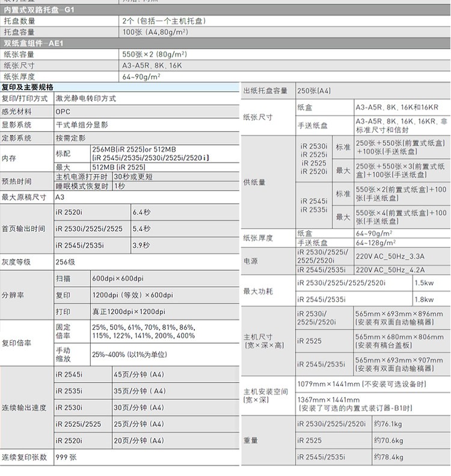Click the '25页/分钟 (A4)' speed value
Screen dimensions: 451x476
[139, 424]
